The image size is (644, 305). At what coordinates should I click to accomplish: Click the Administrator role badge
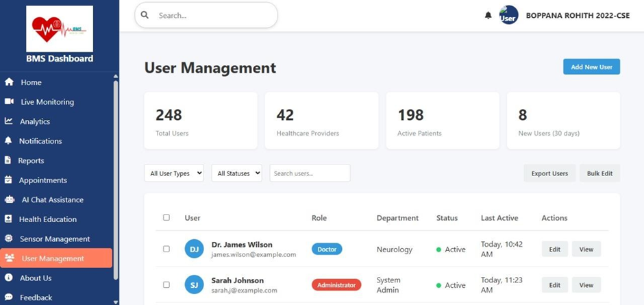336,285
